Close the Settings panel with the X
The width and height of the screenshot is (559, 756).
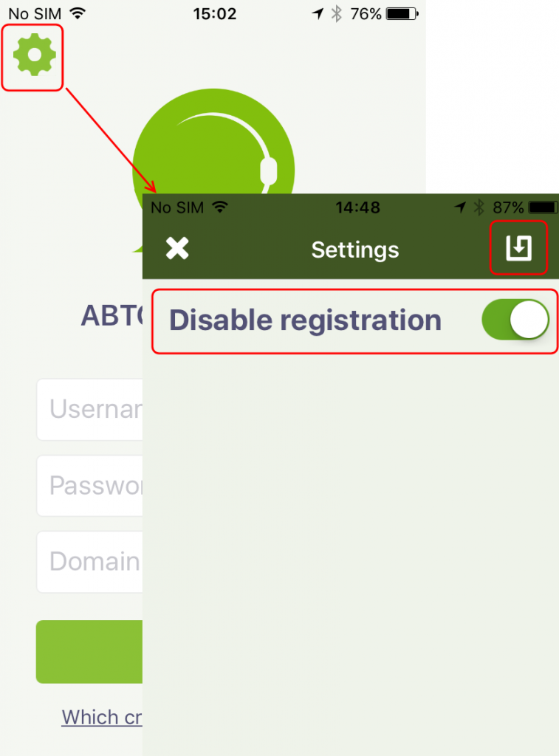click(177, 249)
